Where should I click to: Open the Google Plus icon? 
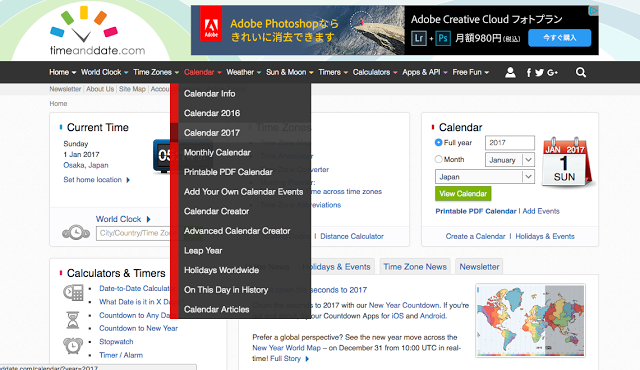552,73
